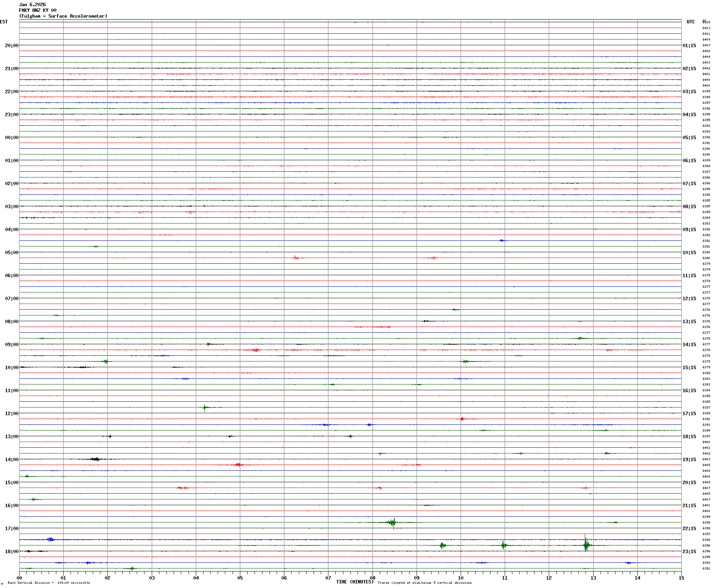The image size is (712, 588).
Task: Click the TIME (MINUTES) axis title
Action: click(354, 582)
